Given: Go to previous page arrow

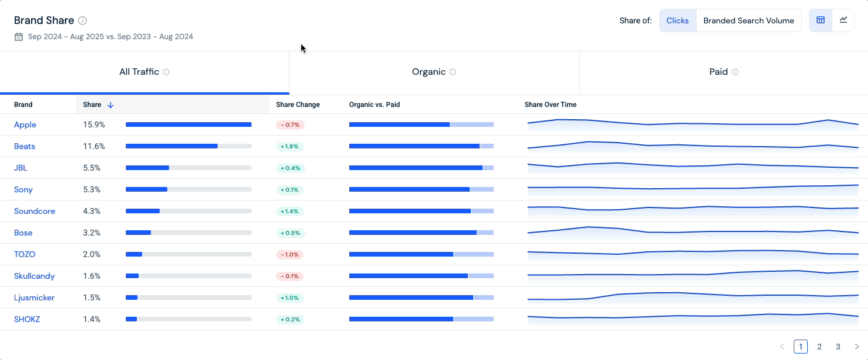Looking at the screenshot, I should (x=782, y=347).
